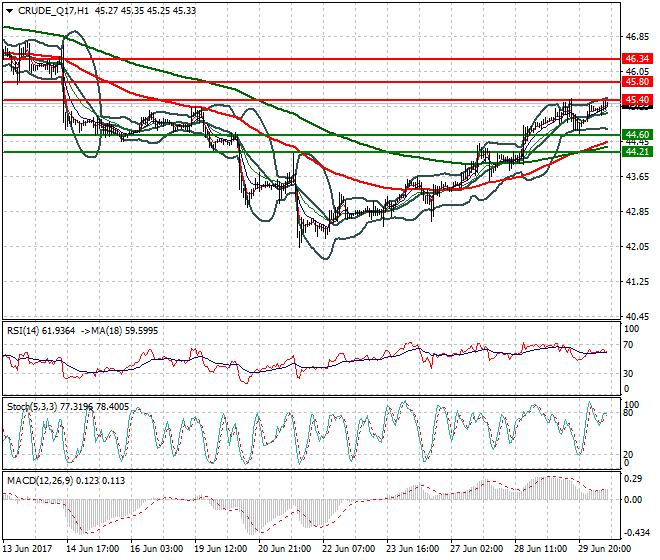Click the Stochastic scale value 20

(628, 455)
